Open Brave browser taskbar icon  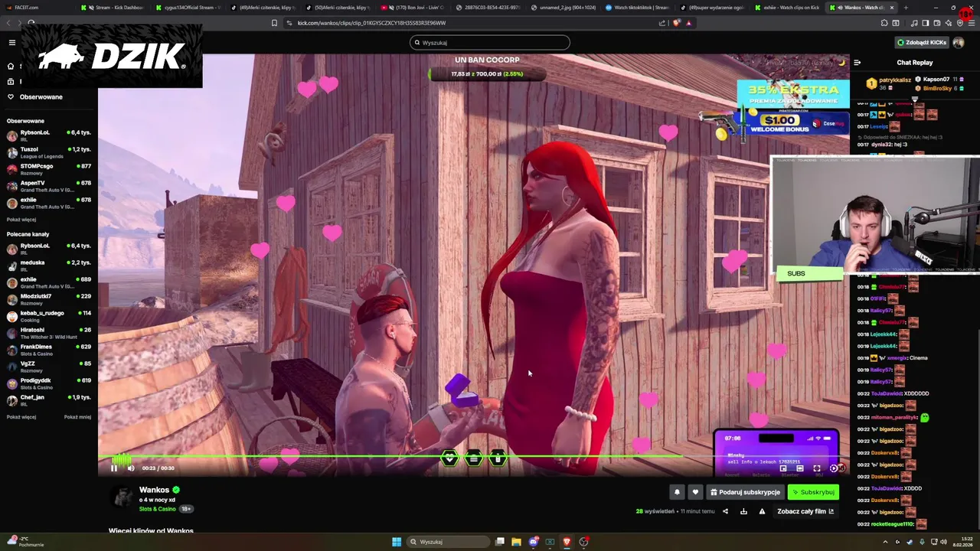(x=567, y=542)
